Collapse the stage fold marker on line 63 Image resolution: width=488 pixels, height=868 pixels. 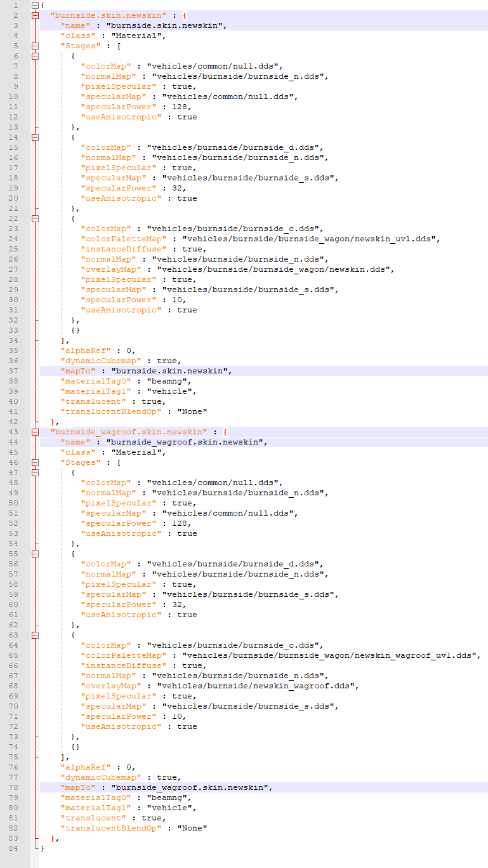tap(35, 635)
